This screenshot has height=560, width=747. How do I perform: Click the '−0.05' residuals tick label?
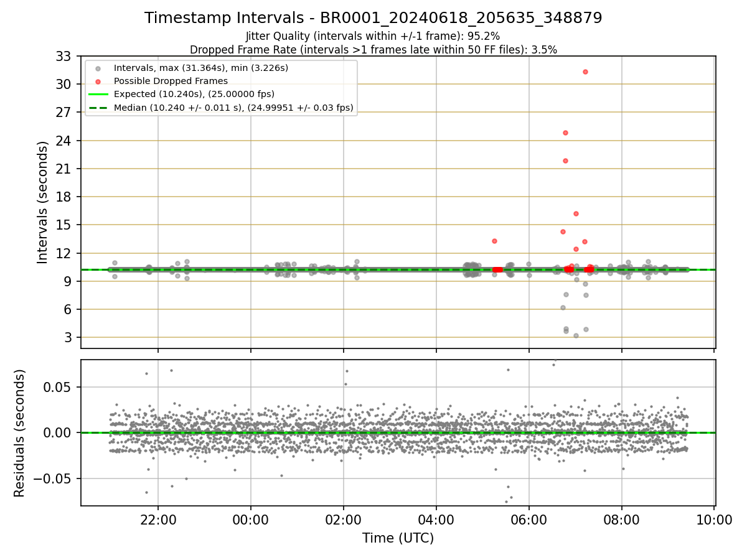53,478
